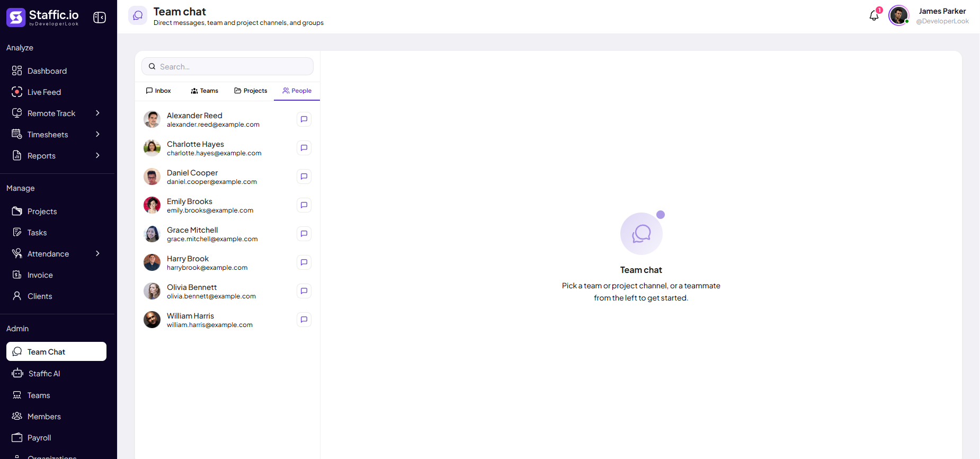Expand the Remote Track submenu chevron
The width and height of the screenshot is (980, 459).
click(97, 113)
